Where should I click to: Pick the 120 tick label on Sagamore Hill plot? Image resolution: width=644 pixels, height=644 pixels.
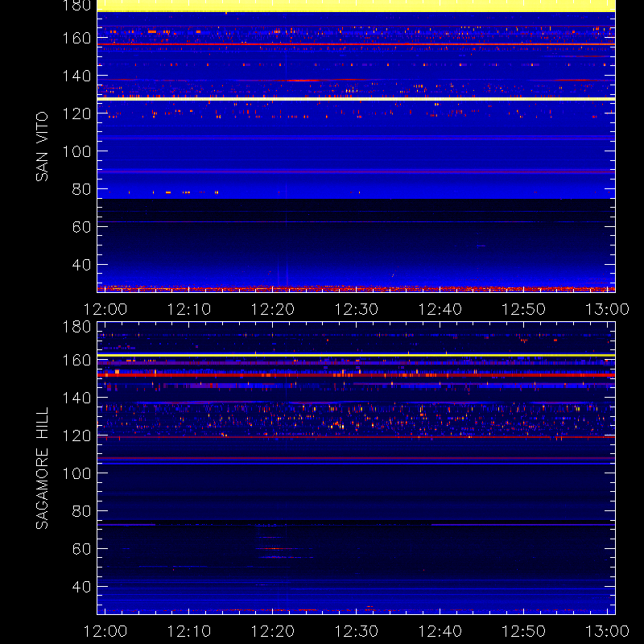point(76,436)
